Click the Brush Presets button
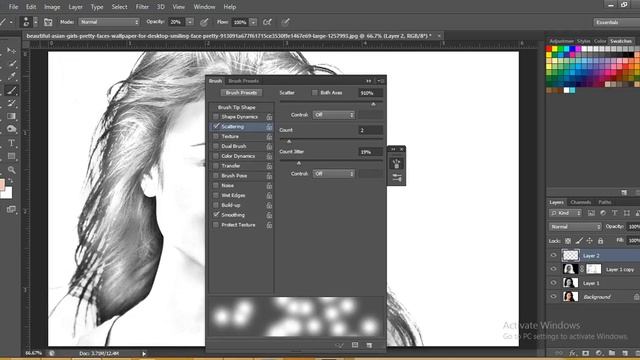640x360 pixels. [x=241, y=93]
